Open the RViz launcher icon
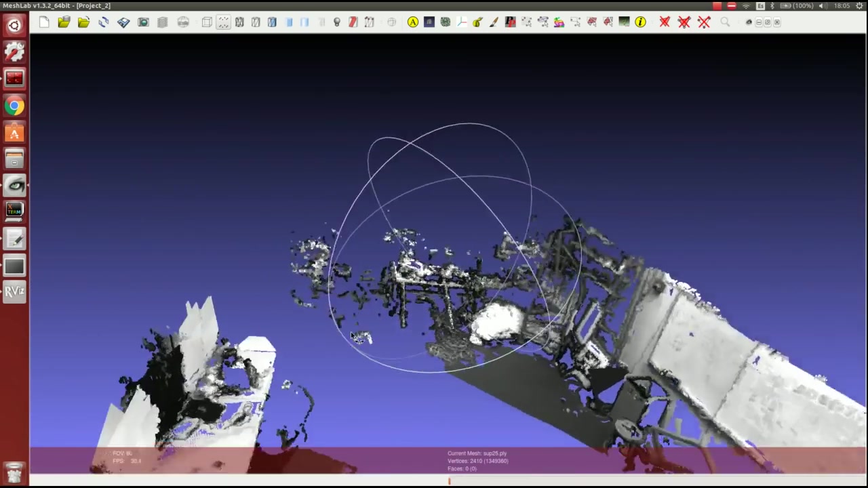This screenshot has width=868, height=488. coord(14,291)
